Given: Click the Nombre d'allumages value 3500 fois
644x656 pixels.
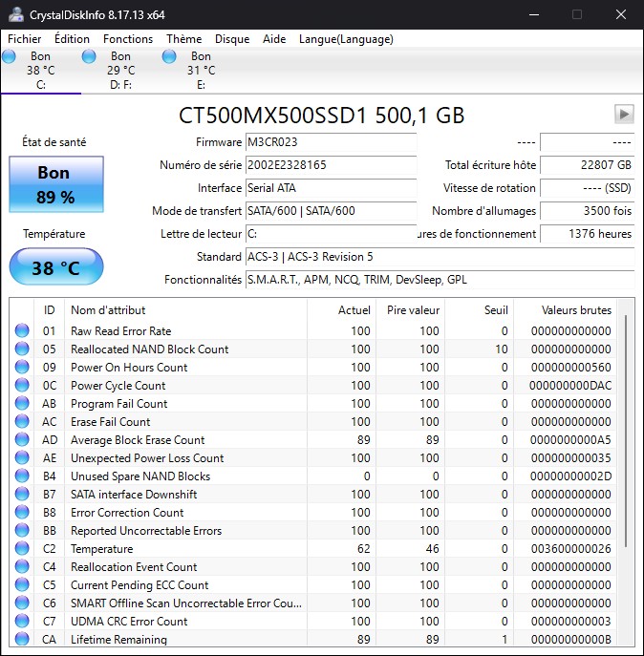Looking at the screenshot, I should 588,210.
